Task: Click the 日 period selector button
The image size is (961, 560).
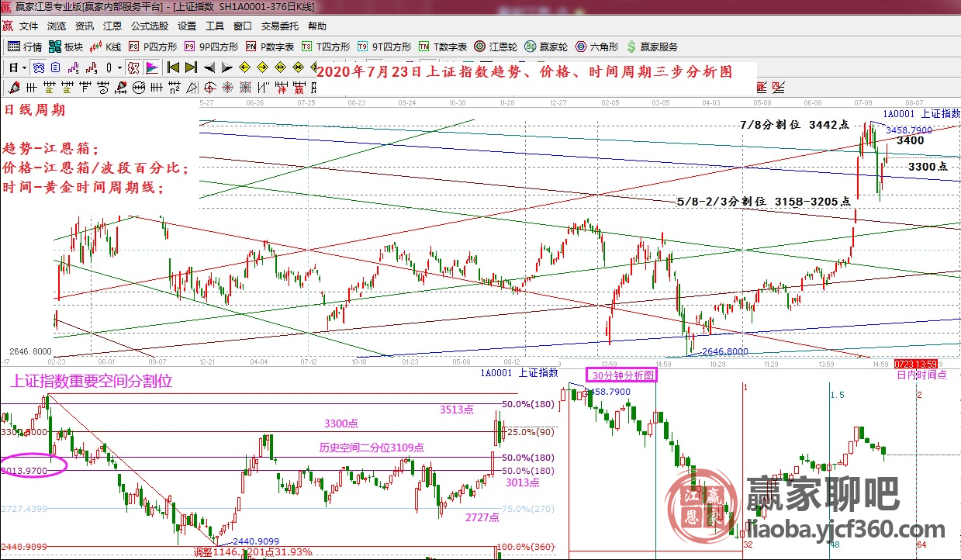Action: (13, 67)
